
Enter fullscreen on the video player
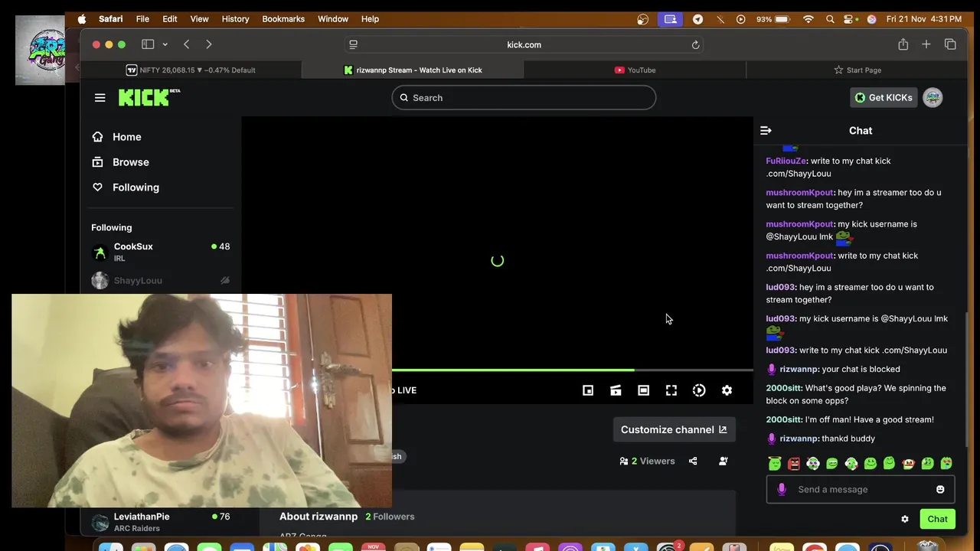pos(671,390)
